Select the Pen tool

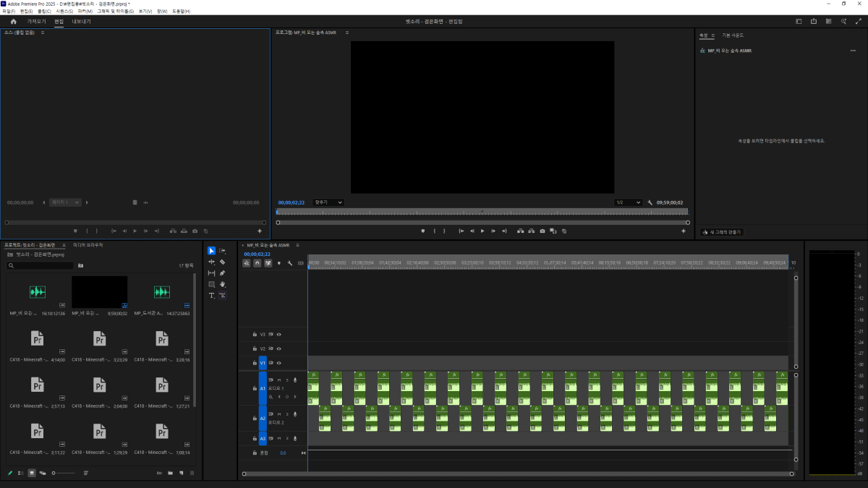(223, 273)
